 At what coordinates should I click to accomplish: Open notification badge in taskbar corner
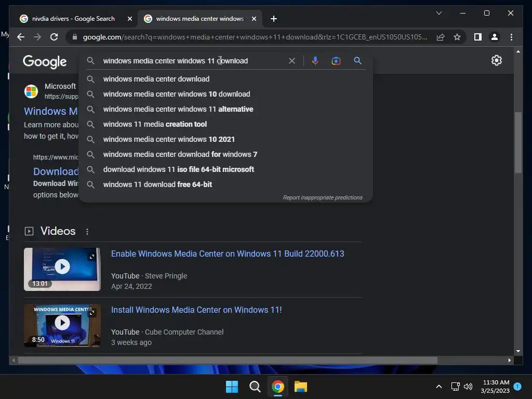pyautogui.click(x=517, y=387)
